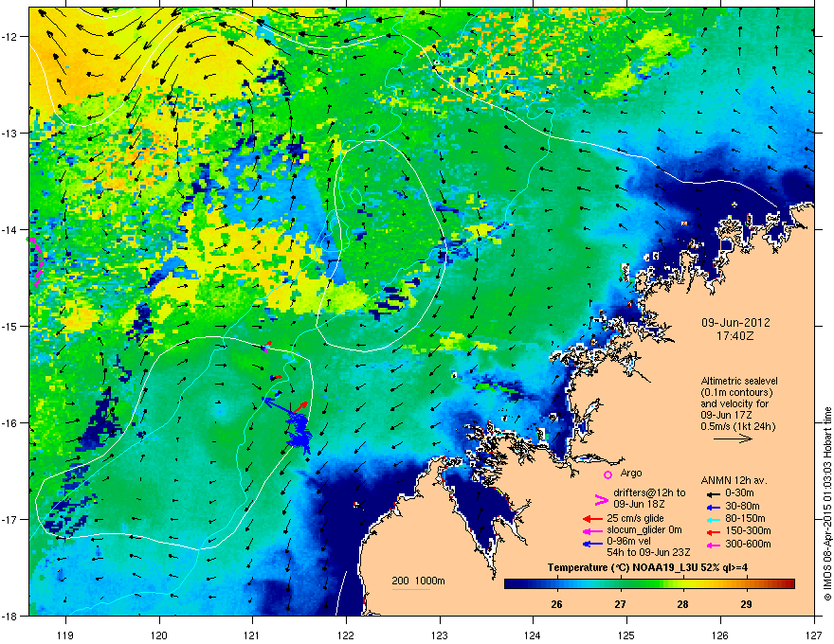Click the latitude axis label '-18'

[x=9, y=616]
